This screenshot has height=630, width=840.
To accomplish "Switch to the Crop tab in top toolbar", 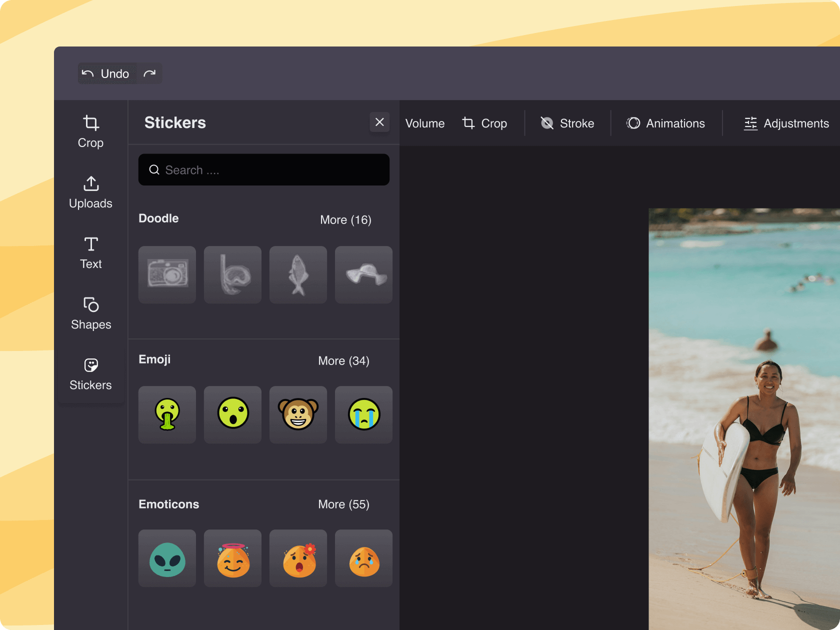I will click(x=484, y=123).
